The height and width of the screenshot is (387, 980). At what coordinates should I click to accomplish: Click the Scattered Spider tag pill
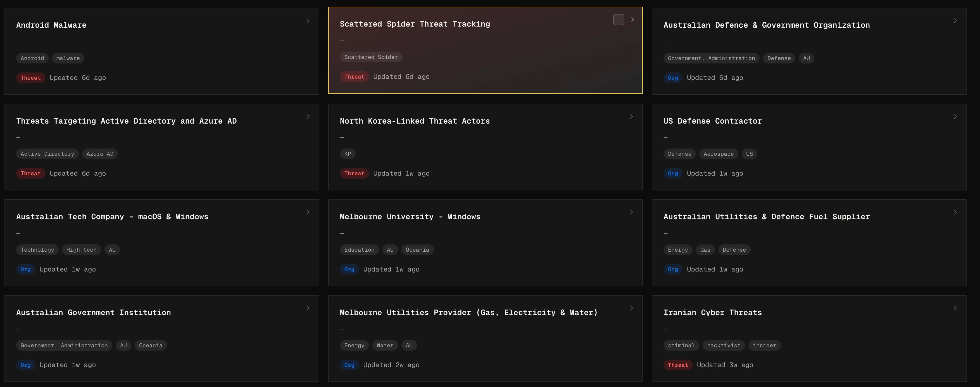pos(370,57)
